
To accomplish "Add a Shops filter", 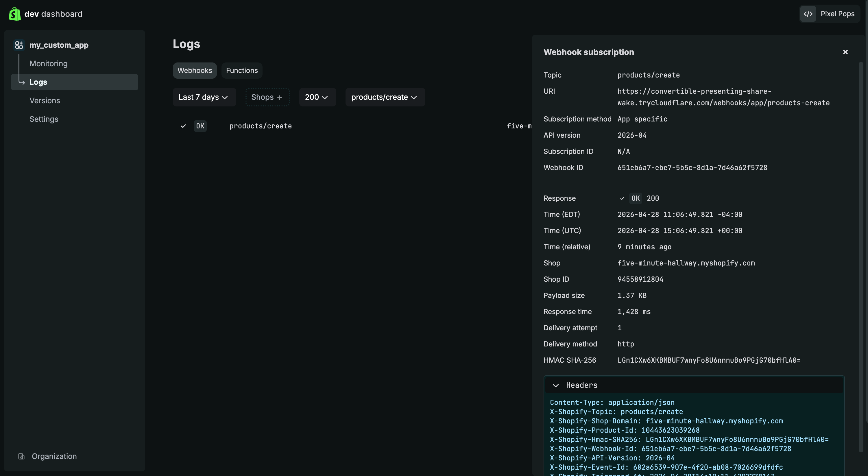I will [x=267, y=97].
